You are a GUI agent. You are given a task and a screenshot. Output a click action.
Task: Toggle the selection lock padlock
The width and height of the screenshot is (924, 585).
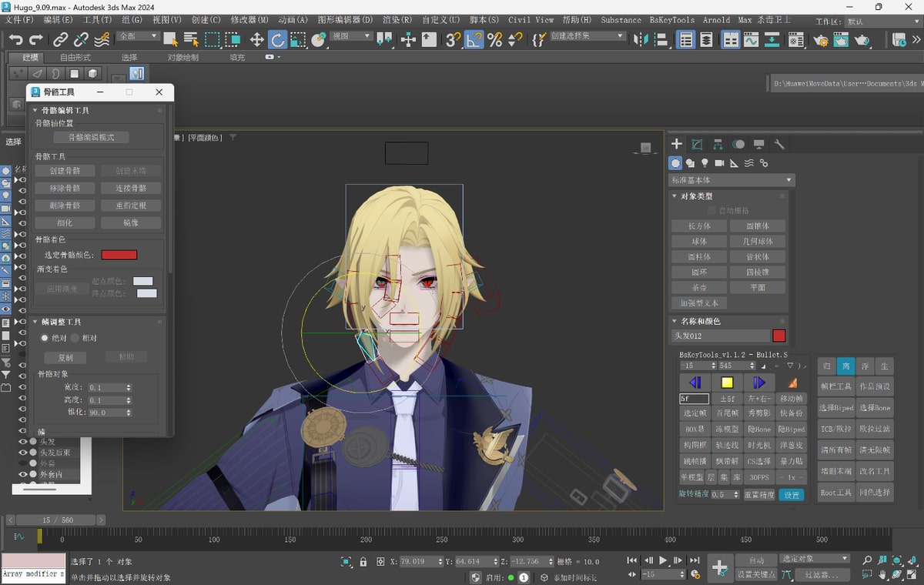point(363,562)
